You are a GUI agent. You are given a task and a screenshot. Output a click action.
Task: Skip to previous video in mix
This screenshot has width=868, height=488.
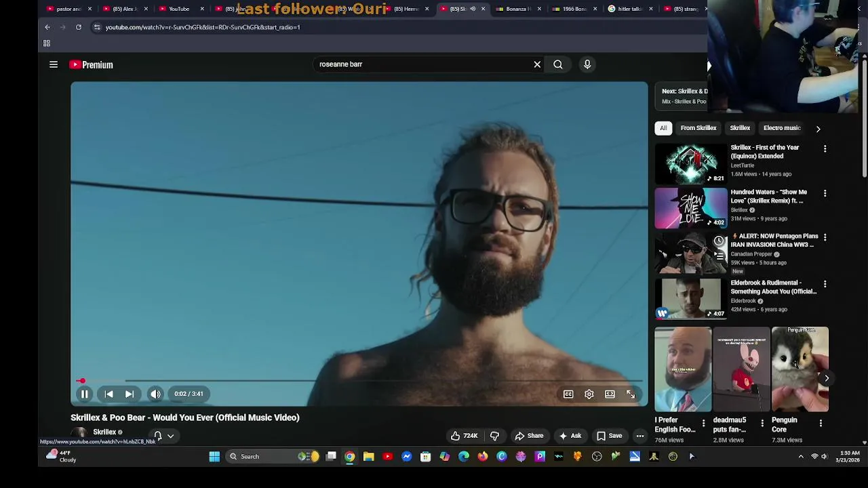(108, 394)
